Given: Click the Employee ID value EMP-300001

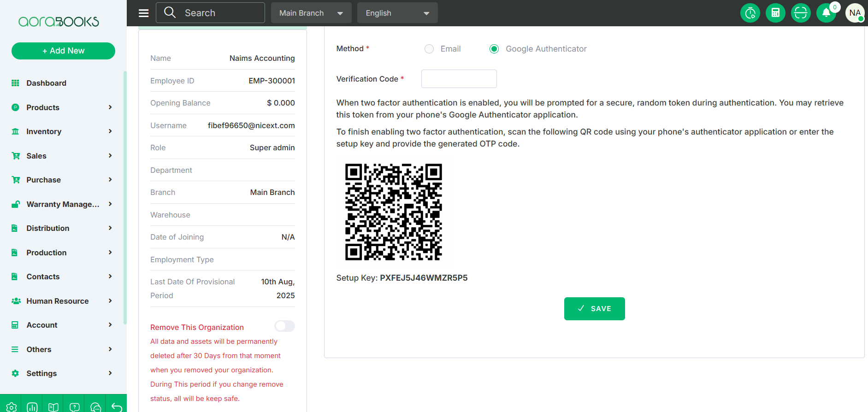Looking at the screenshot, I should (272, 81).
